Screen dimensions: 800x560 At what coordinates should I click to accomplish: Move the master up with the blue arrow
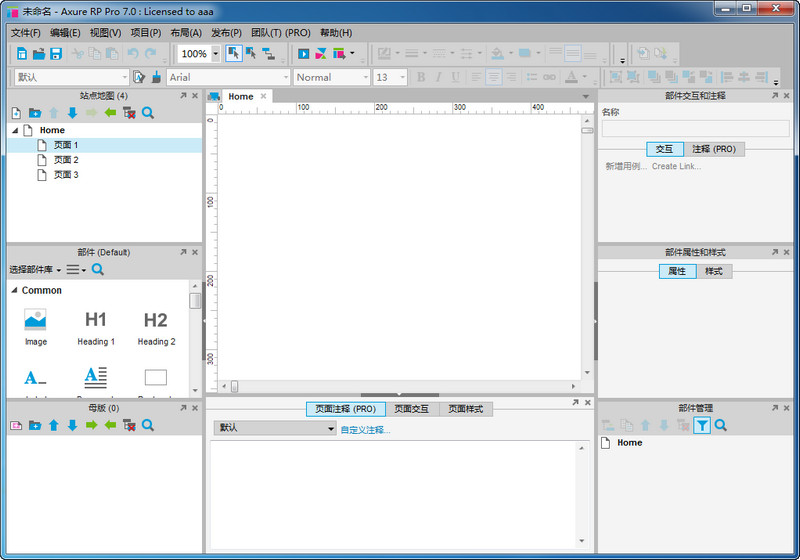pos(54,425)
